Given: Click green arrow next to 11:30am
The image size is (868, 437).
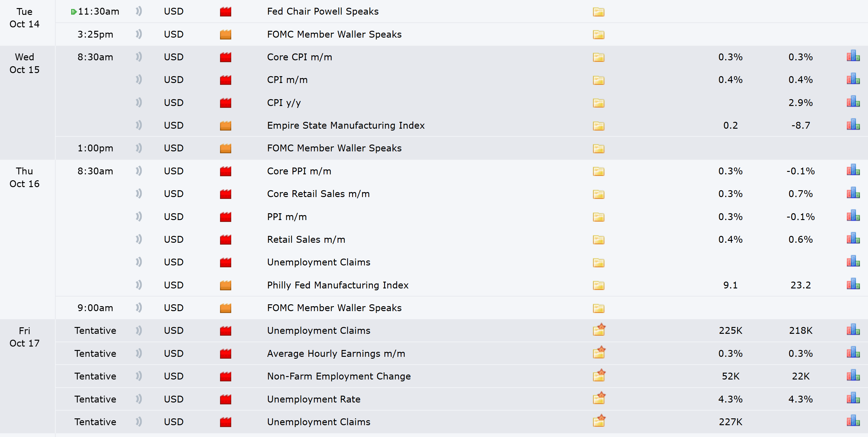Looking at the screenshot, I should [73, 12].
